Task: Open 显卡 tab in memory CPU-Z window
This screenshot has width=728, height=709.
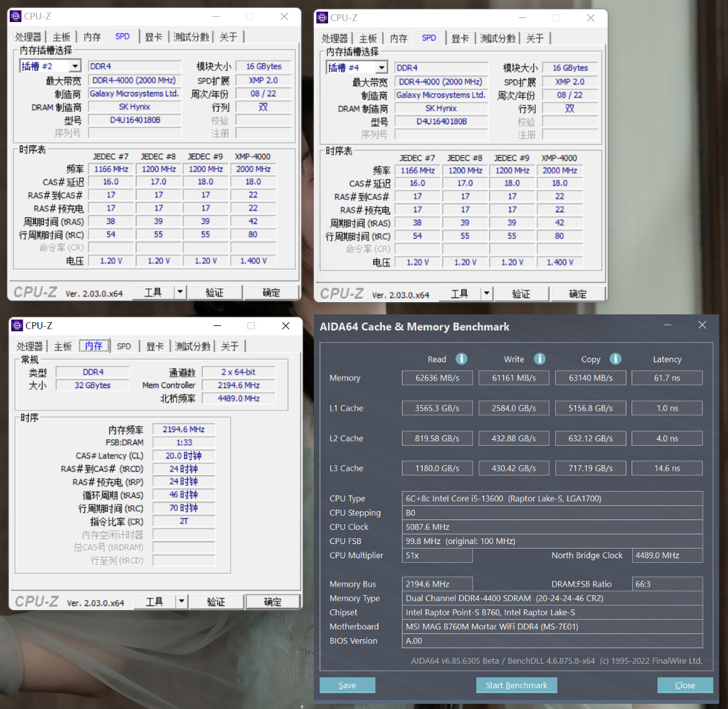Action: [155, 346]
